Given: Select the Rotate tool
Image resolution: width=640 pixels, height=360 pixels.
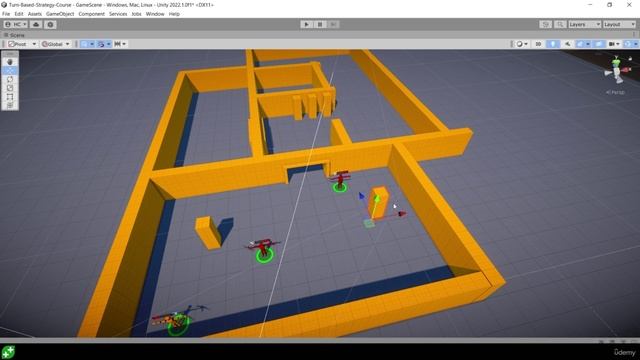Looking at the screenshot, I should tap(10, 79).
